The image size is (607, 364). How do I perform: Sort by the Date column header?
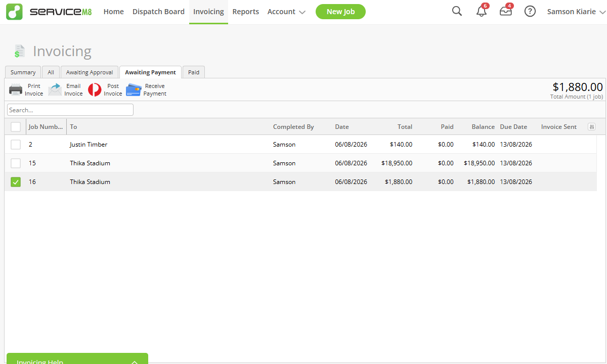(x=342, y=127)
